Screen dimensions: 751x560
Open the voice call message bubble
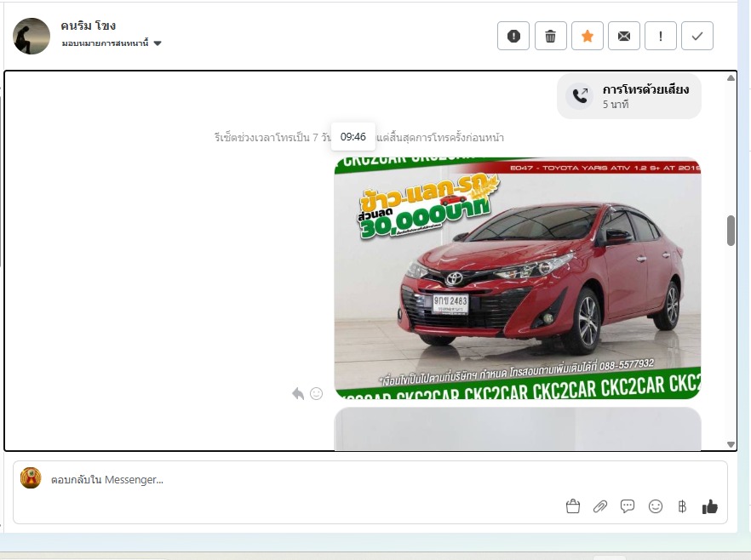click(629, 96)
